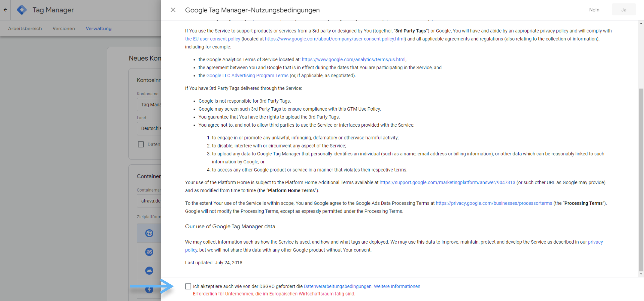Click the Ja confirmation button
The width and height of the screenshot is (644, 301).
tap(624, 10)
